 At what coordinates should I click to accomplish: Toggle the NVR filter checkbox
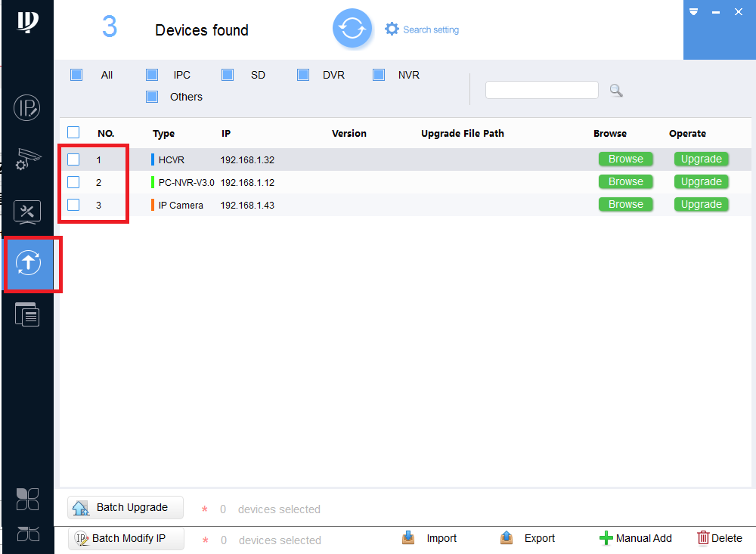tap(379, 75)
